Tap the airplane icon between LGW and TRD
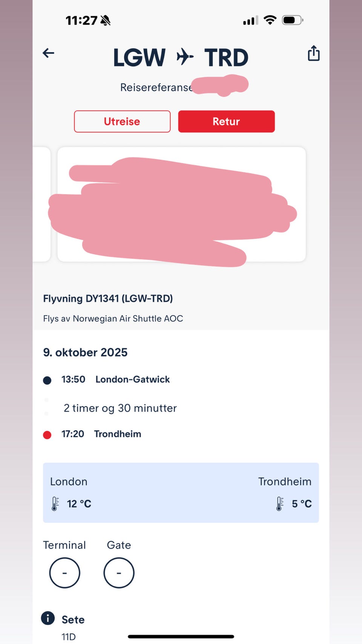This screenshot has height=644, width=362. [185, 57]
